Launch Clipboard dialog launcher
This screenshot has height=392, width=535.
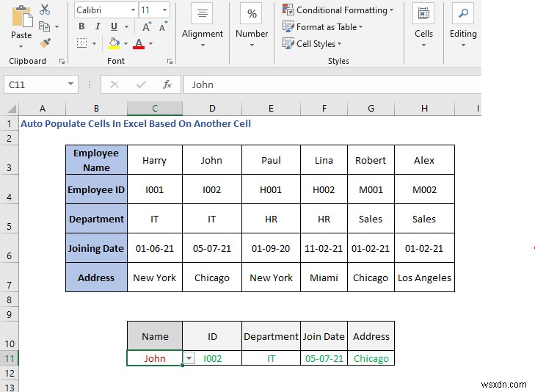pos(62,62)
